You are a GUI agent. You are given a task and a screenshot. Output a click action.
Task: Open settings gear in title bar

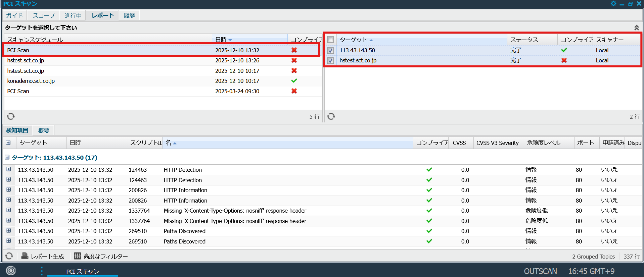point(613,4)
